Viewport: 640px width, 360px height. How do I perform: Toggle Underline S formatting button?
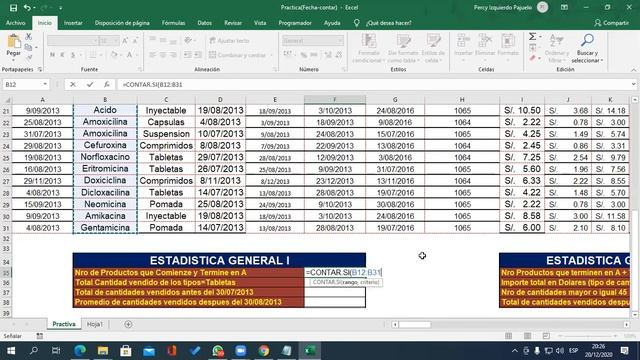[73, 55]
